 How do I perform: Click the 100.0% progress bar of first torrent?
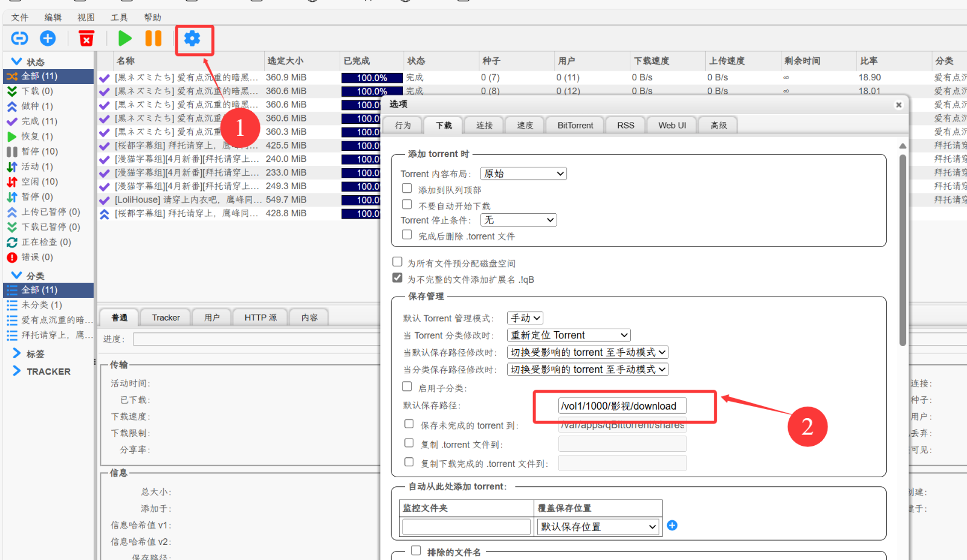371,77
